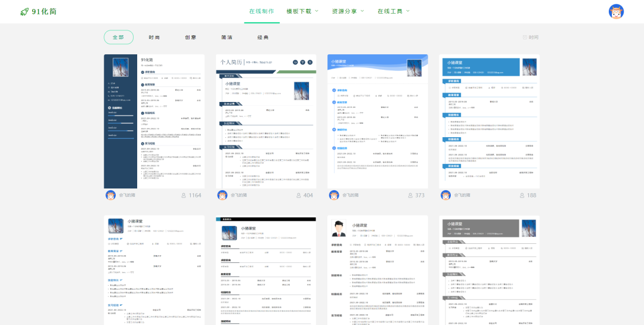The image size is (644, 325).
Task: Open the blue wave-header 小猪课堂 template
Action: coord(377,121)
